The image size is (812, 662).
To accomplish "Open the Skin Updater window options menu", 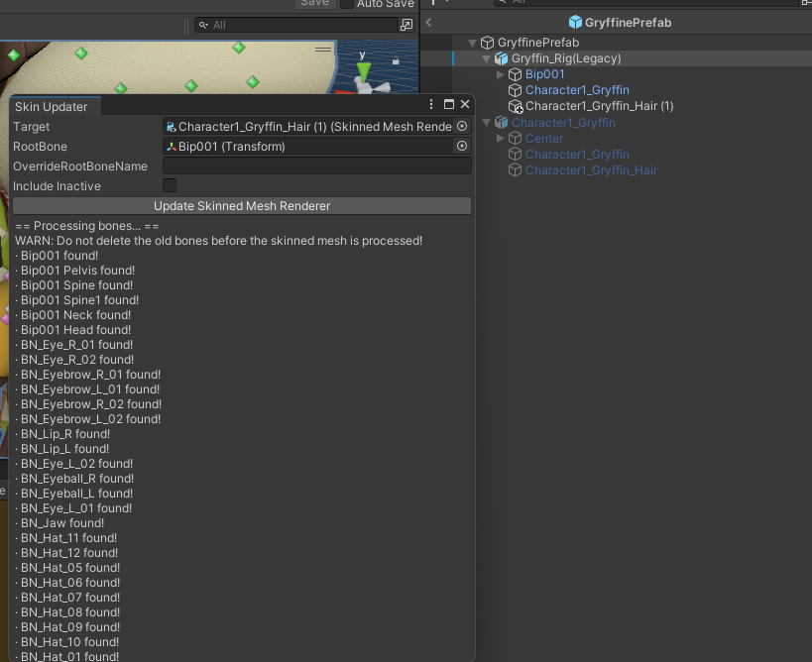I will point(431,105).
